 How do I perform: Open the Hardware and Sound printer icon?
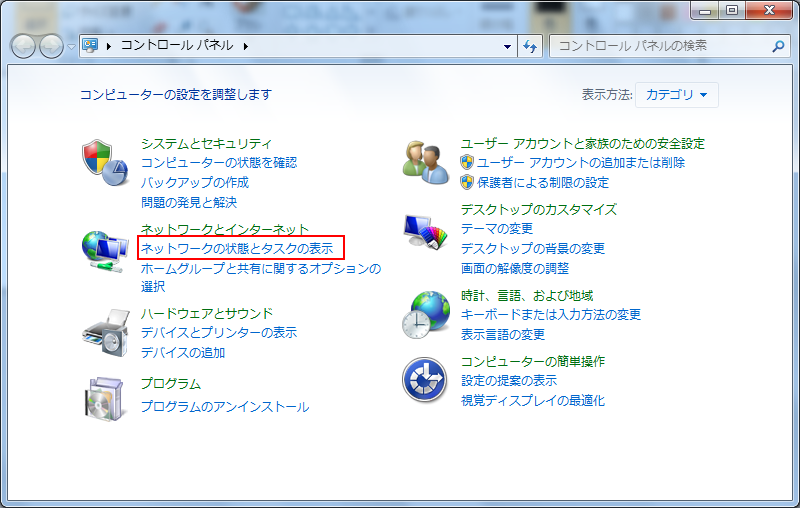(106, 333)
